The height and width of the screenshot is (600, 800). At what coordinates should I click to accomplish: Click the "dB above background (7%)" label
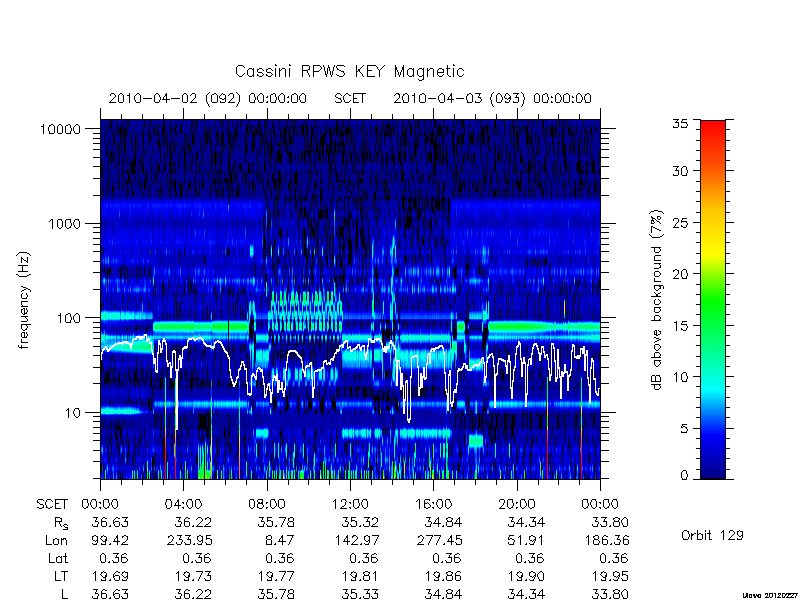pos(657,300)
